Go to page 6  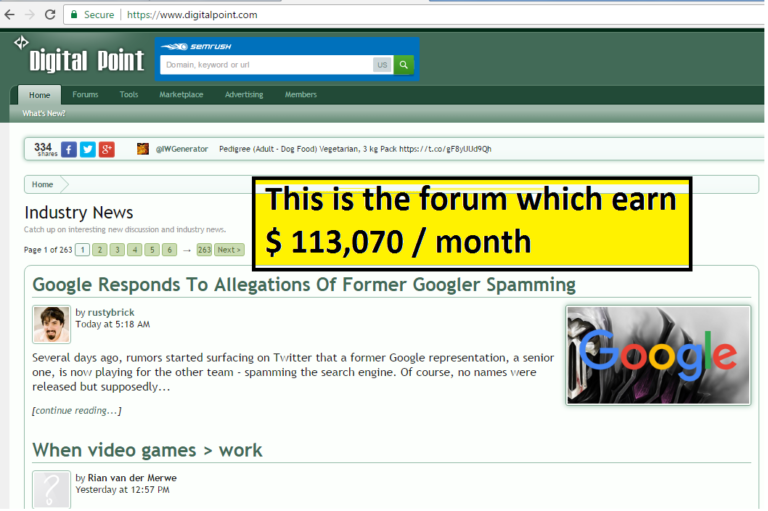tap(169, 250)
